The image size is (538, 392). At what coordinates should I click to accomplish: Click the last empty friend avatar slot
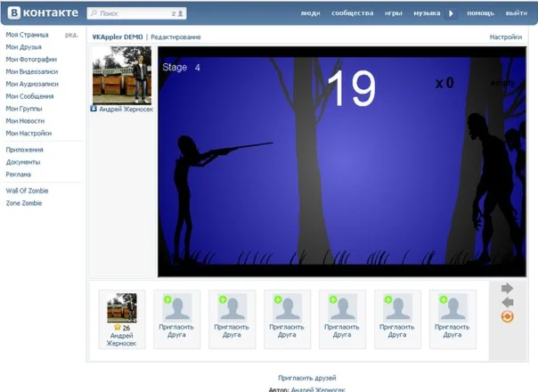point(452,308)
